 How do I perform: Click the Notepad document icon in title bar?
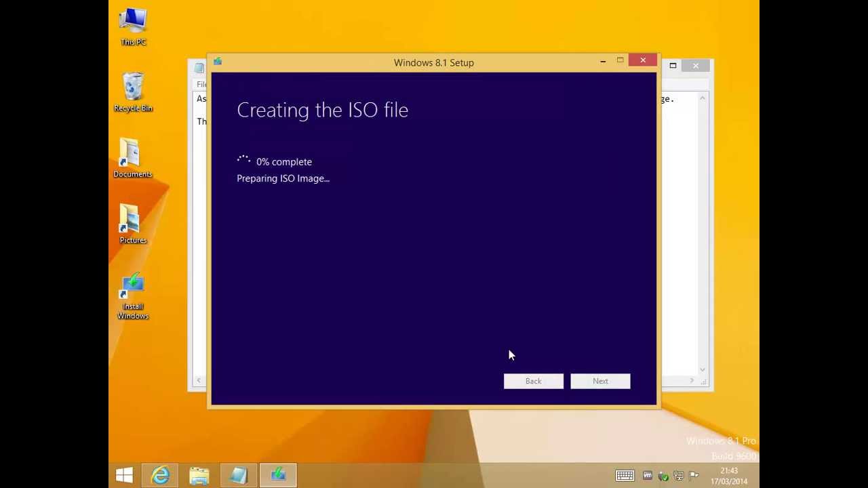tap(199, 67)
